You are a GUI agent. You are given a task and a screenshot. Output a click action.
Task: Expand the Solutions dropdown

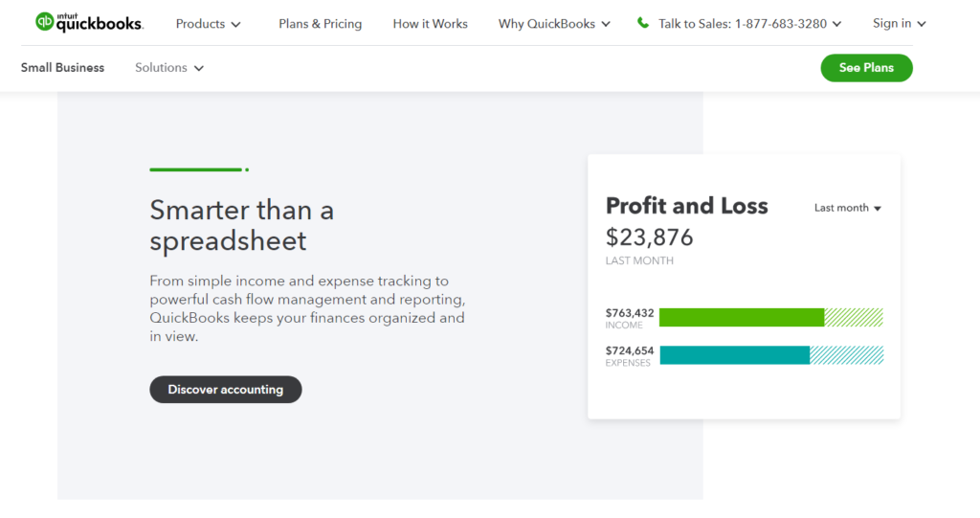tap(169, 68)
